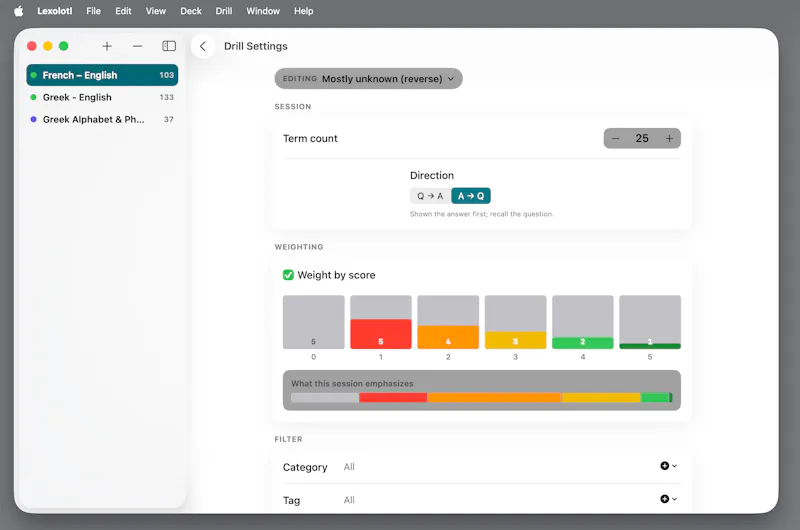The width and height of the screenshot is (800, 530).
Task: Open the File menu
Action: (x=93, y=11)
